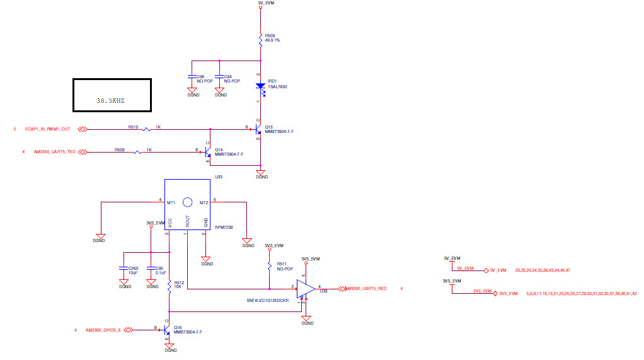Click the off-page connector for AM335X_UART5_RXD
Viewport: 644px width, 360px height.
click(x=343, y=289)
